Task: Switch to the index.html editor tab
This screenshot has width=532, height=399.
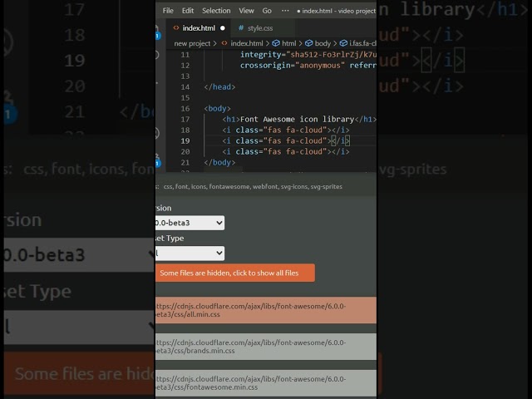Action: 199,28
